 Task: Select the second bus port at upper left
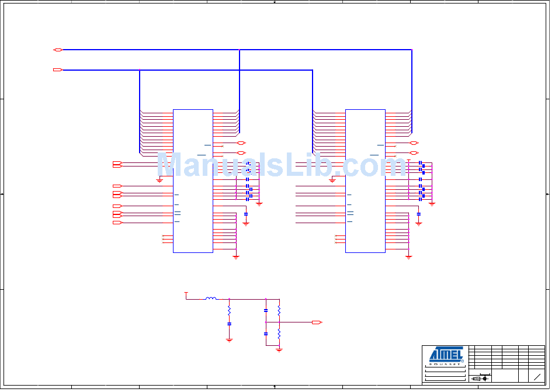click(58, 70)
